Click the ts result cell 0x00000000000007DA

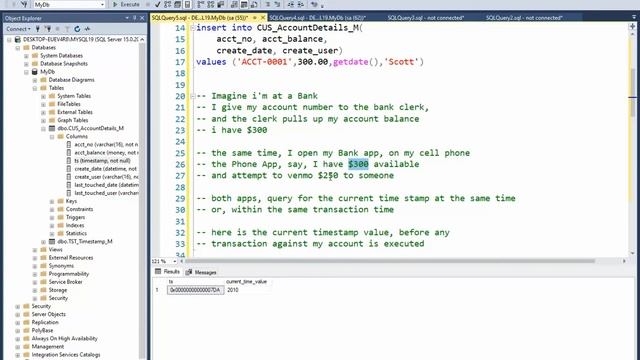[x=195, y=290]
